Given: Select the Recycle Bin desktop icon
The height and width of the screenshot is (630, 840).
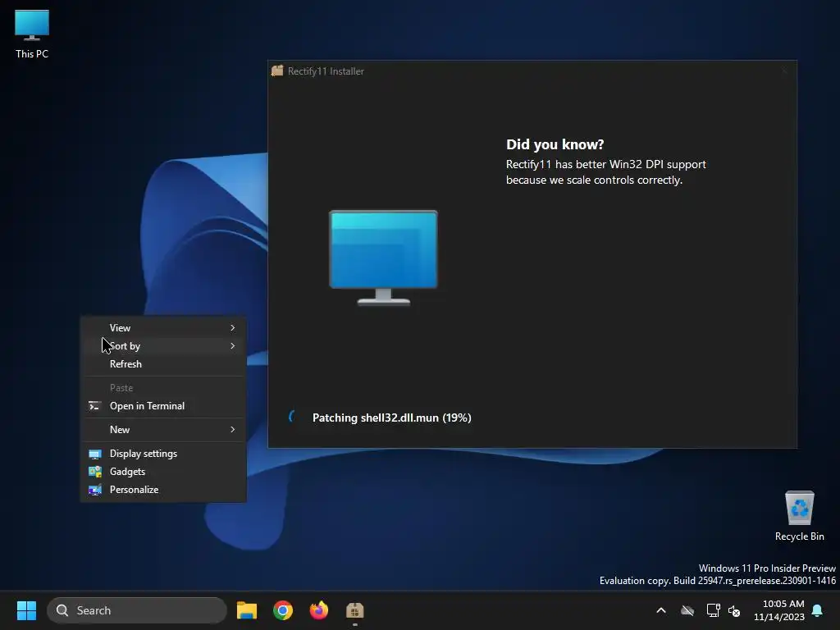Looking at the screenshot, I should coord(799,516).
